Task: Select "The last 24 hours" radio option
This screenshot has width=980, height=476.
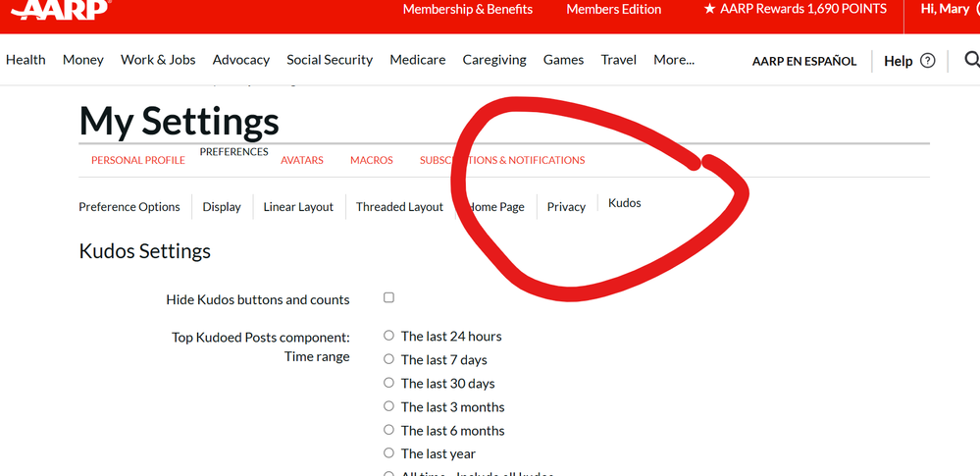Action: pos(388,336)
